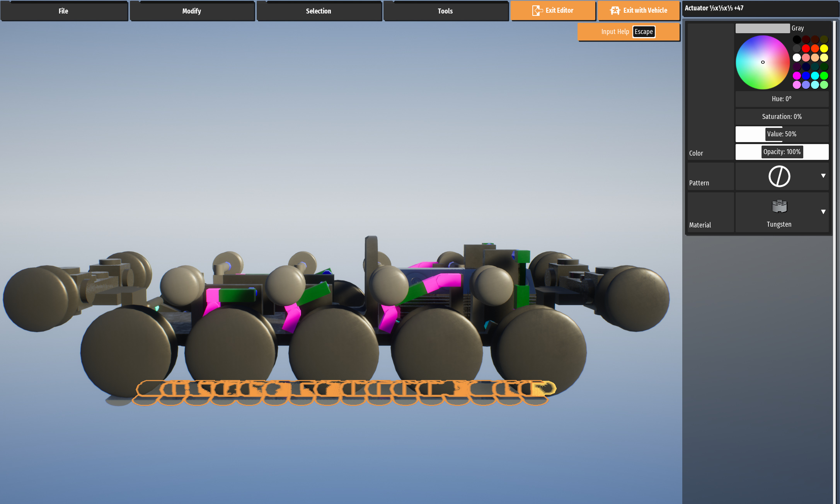Open the File menu
Viewport: 840px width, 504px height.
[x=64, y=11]
